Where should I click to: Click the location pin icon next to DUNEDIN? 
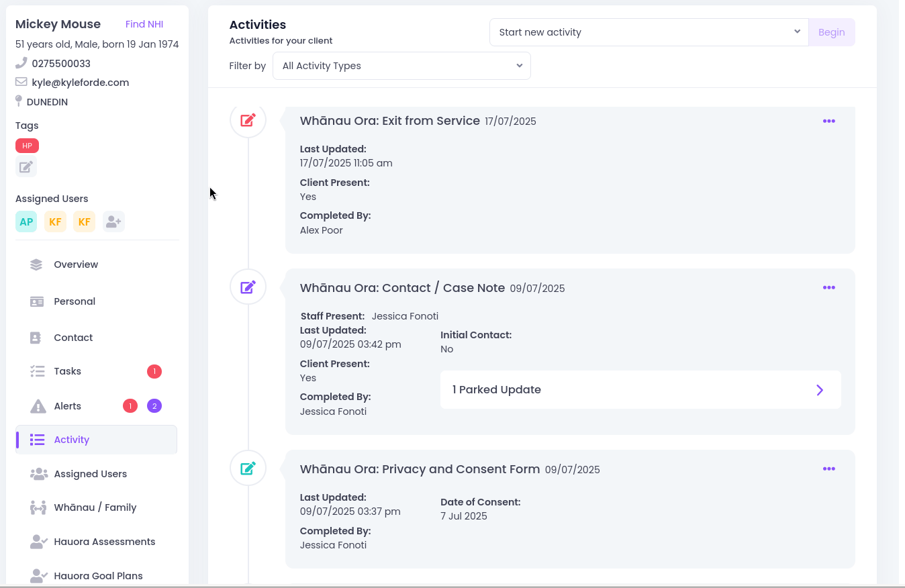(19, 101)
